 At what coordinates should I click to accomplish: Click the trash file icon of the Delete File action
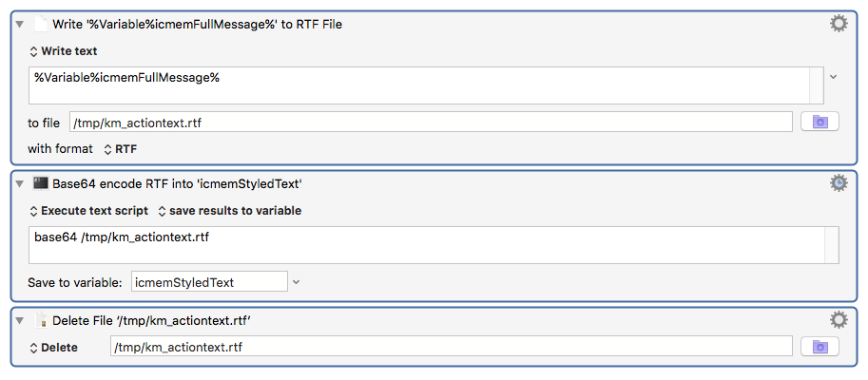pyautogui.click(x=41, y=320)
